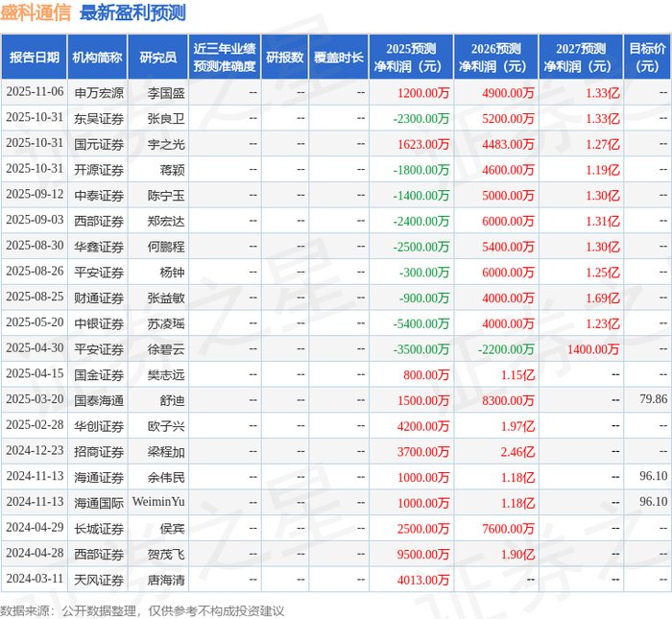This screenshot has height=619, width=672.
Task: Select the 近三年业绩预测准确度 column header
Action: (x=225, y=57)
